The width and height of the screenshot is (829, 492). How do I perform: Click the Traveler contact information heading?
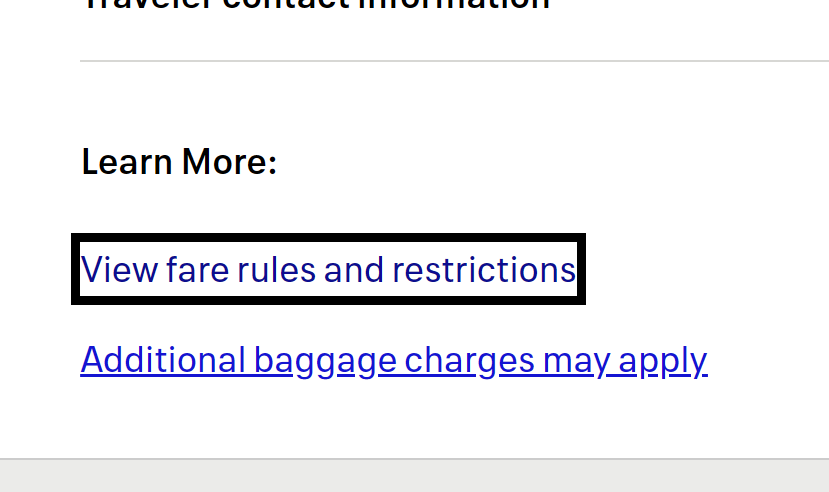point(316,4)
